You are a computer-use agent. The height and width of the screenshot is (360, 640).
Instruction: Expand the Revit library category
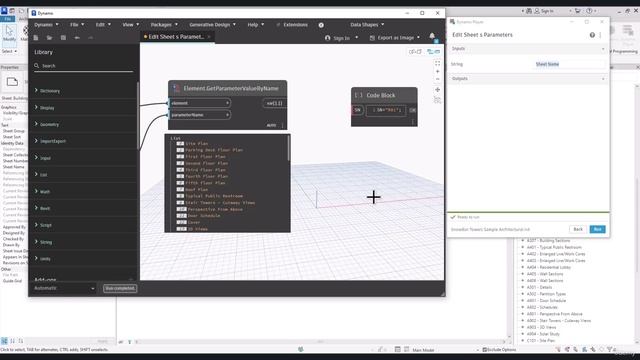[x=84, y=208]
